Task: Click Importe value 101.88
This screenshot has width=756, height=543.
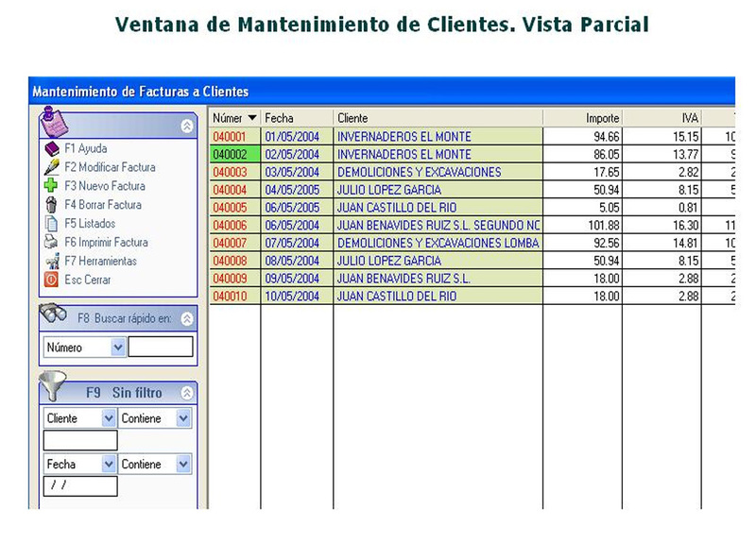Action: (x=604, y=226)
